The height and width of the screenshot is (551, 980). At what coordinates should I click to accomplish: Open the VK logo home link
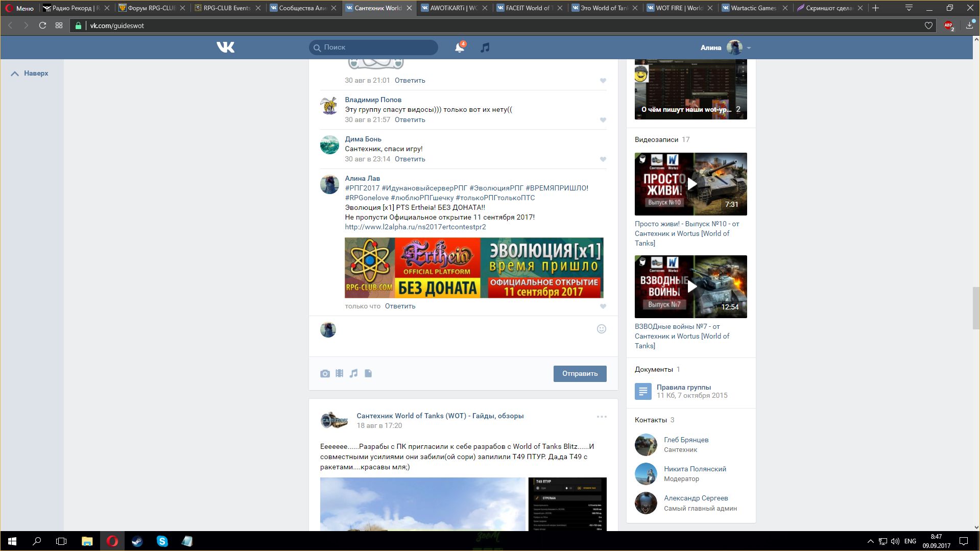(225, 47)
